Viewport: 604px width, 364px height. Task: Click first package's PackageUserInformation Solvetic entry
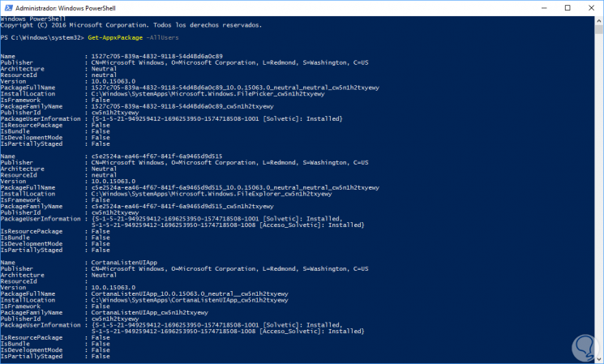click(216, 119)
